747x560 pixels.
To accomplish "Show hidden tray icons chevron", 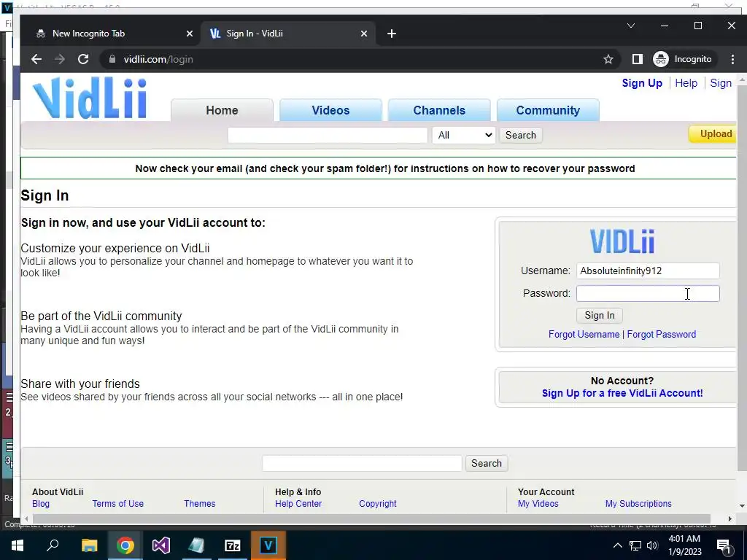I will (617, 545).
